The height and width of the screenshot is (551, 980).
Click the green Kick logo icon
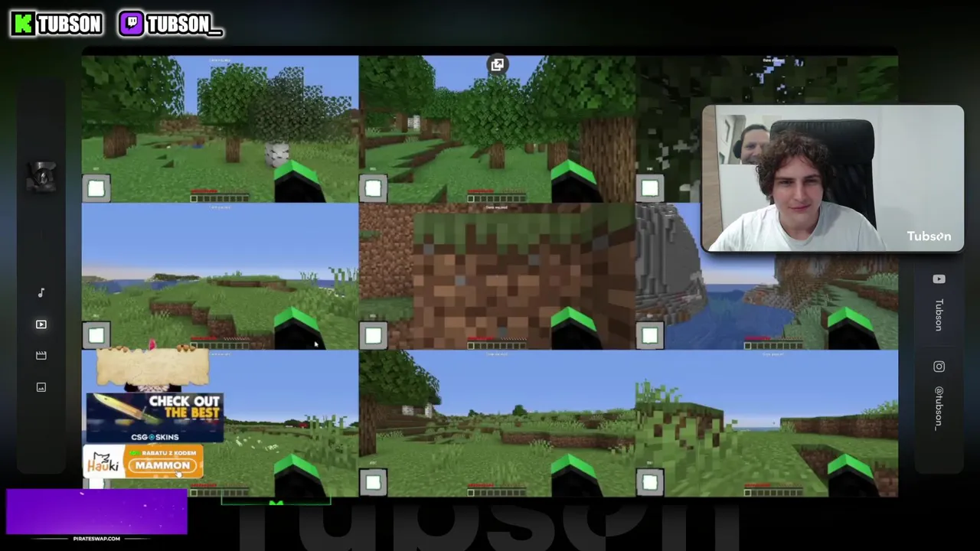[23, 24]
